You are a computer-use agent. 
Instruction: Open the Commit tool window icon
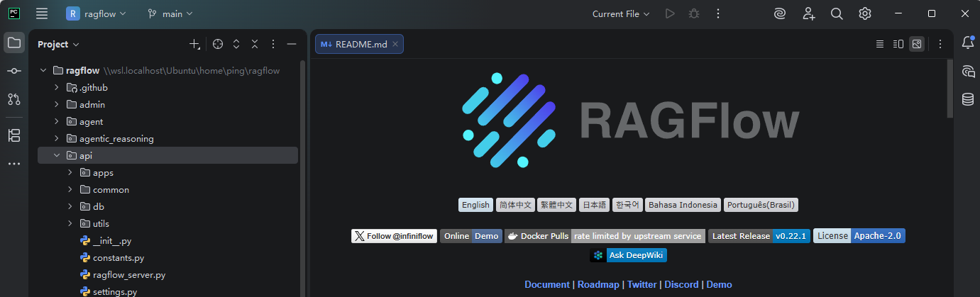click(14, 71)
